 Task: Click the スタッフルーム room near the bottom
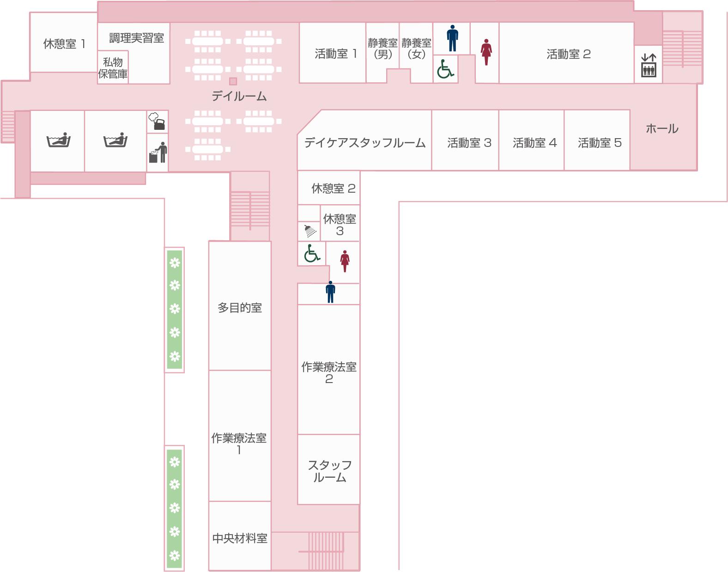click(329, 470)
